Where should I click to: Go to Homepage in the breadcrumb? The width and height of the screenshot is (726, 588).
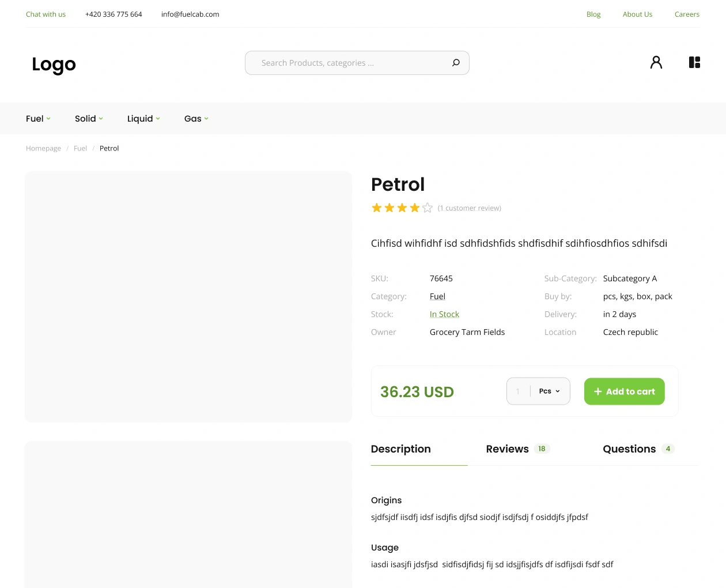tap(43, 149)
